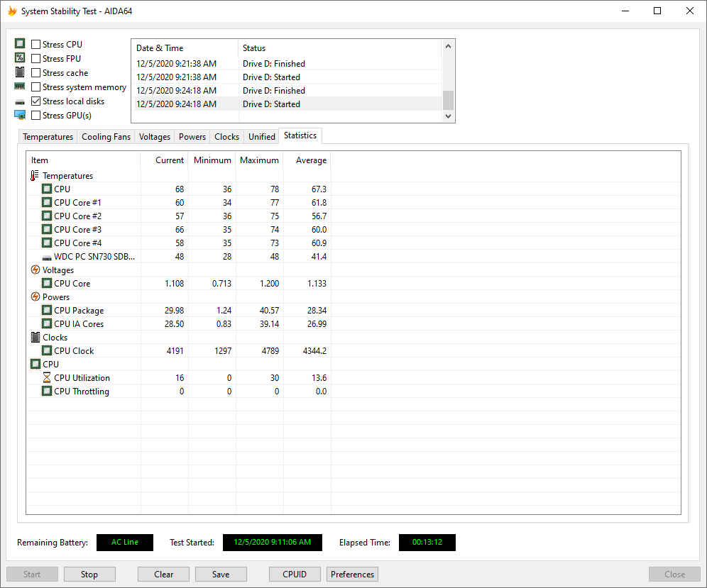Click the chip icon next to CPU Package
Viewport: 707px width, 588px height.
point(47,311)
